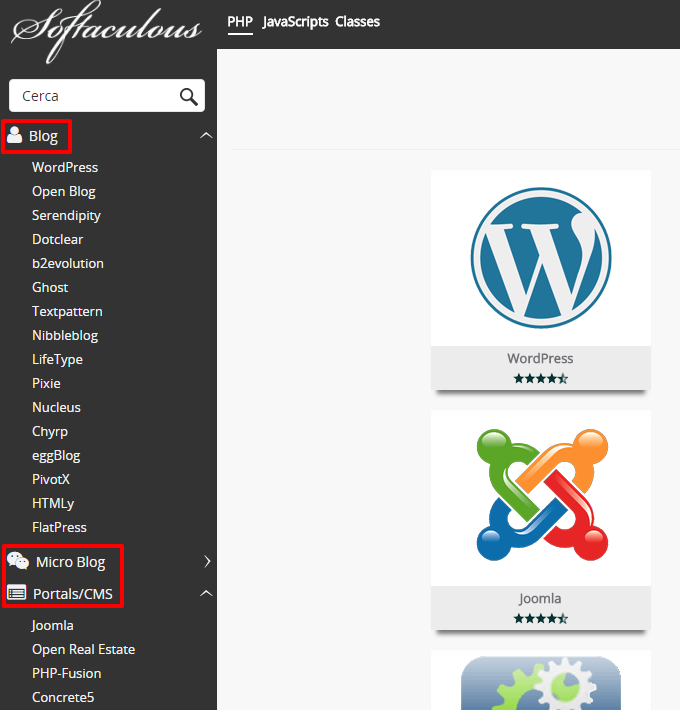The image size is (680, 710).
Task: Open the Serendipity script entry
Action: 66,216
